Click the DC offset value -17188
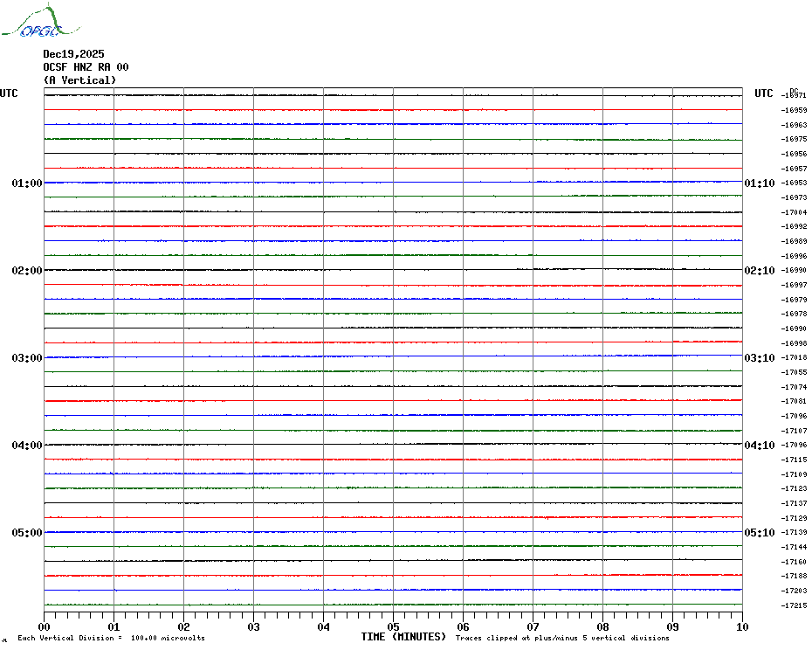The width and height of the screenshot is (812, 650). 794,576
